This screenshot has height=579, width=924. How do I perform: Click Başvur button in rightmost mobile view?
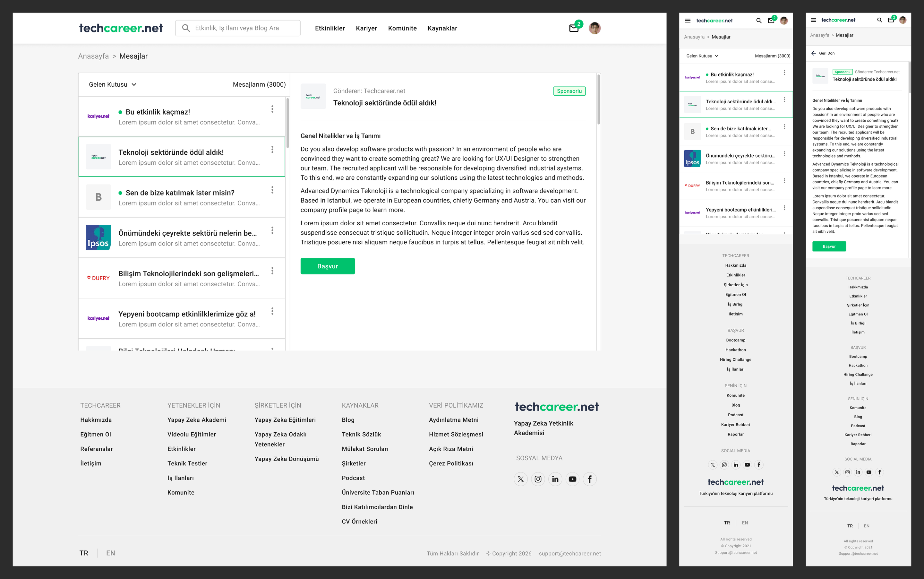[x=829, y=246]
